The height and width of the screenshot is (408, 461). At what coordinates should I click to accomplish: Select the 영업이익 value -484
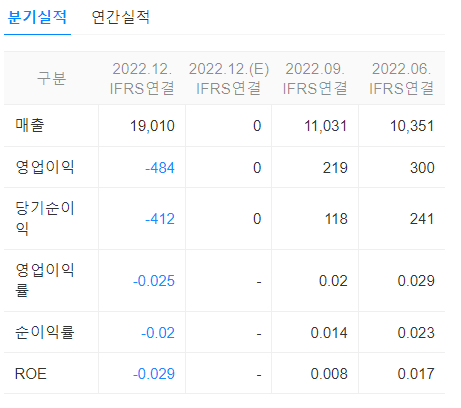[x=160, y=168]
